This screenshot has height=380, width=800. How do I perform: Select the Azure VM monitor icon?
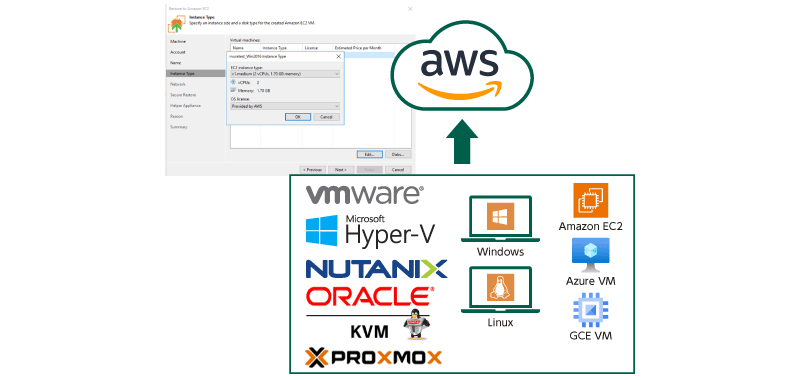pyautogui.click(x=590, y=255)
